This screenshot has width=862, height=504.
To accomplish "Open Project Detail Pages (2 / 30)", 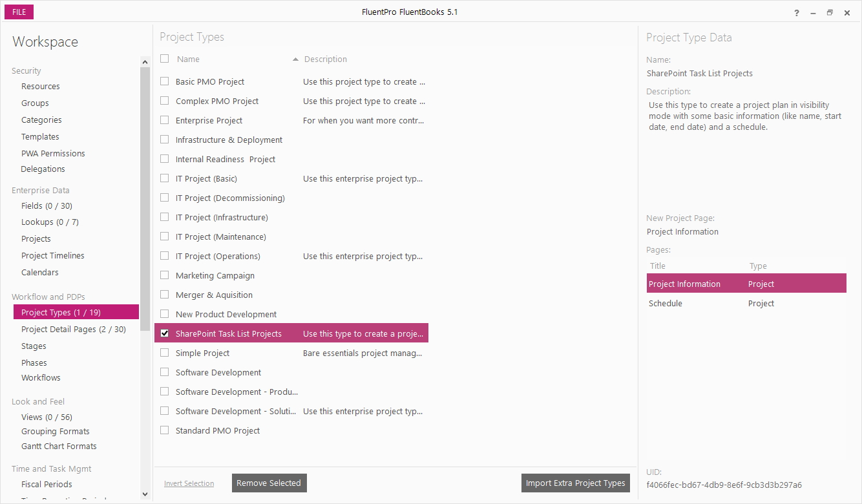I will pyautogui.click(x=74, y=330).
